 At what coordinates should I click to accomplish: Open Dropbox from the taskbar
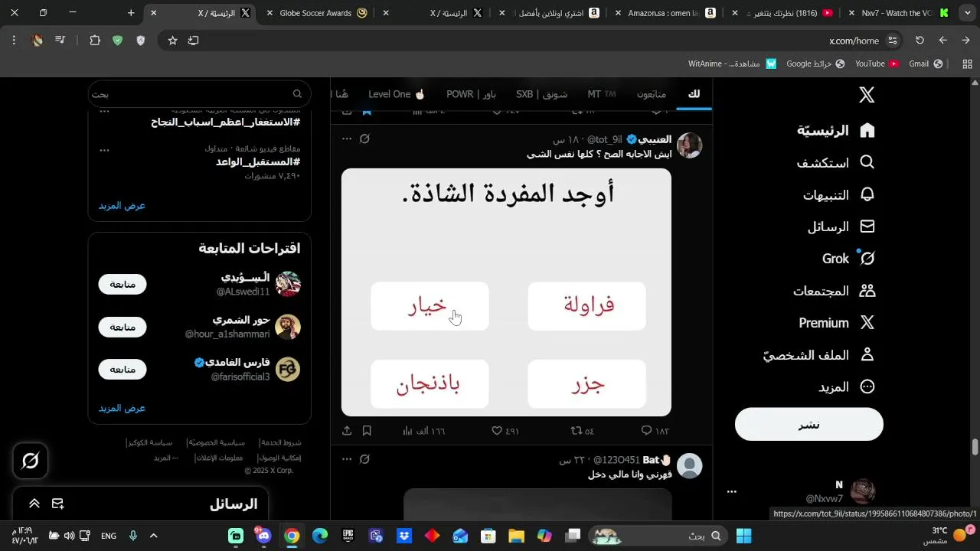[404, 536]
